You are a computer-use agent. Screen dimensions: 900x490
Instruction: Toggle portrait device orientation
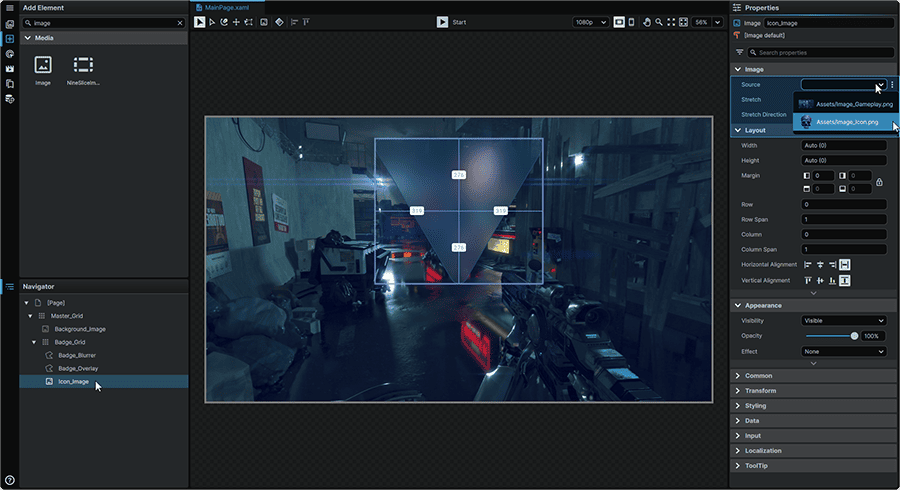tap(631, 22)
